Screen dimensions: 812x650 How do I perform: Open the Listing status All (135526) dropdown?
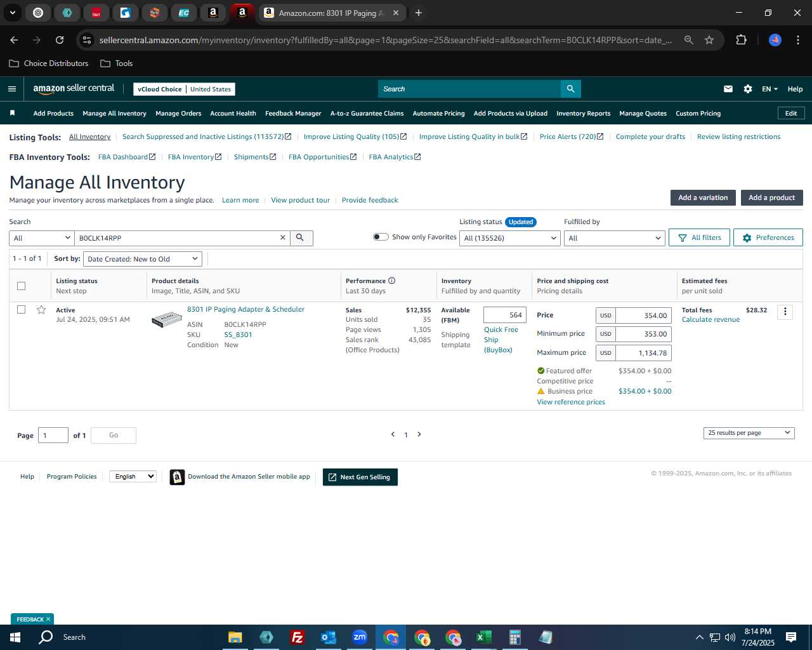(510, 238)
